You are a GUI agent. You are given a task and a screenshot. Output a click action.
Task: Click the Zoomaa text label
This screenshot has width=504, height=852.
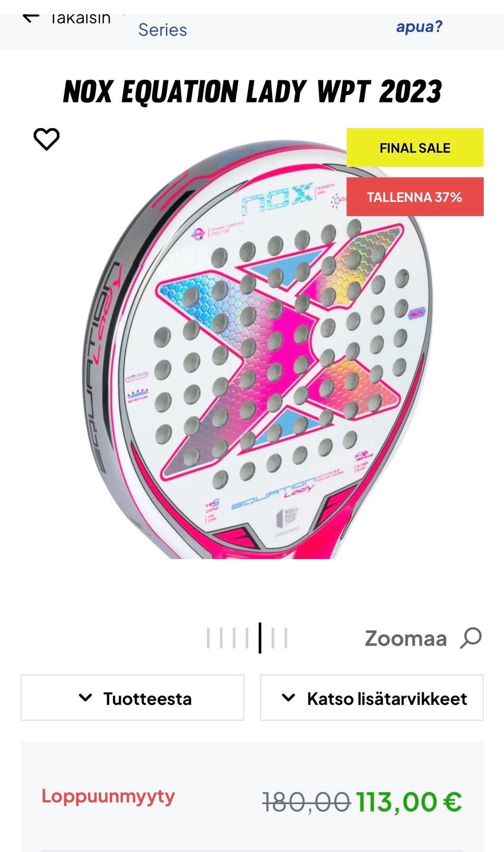(406, 639)
